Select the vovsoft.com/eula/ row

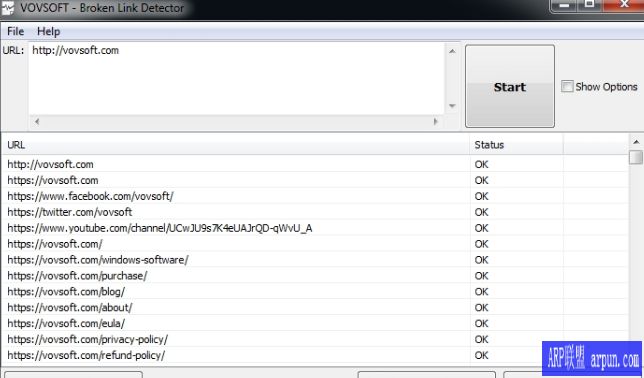point(315,323)
